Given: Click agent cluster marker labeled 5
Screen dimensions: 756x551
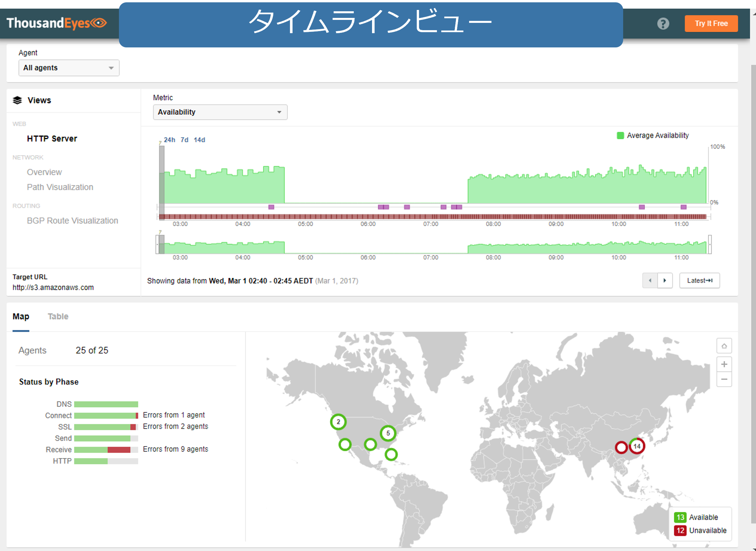Looking at the screenshot, I should (388, 433).
